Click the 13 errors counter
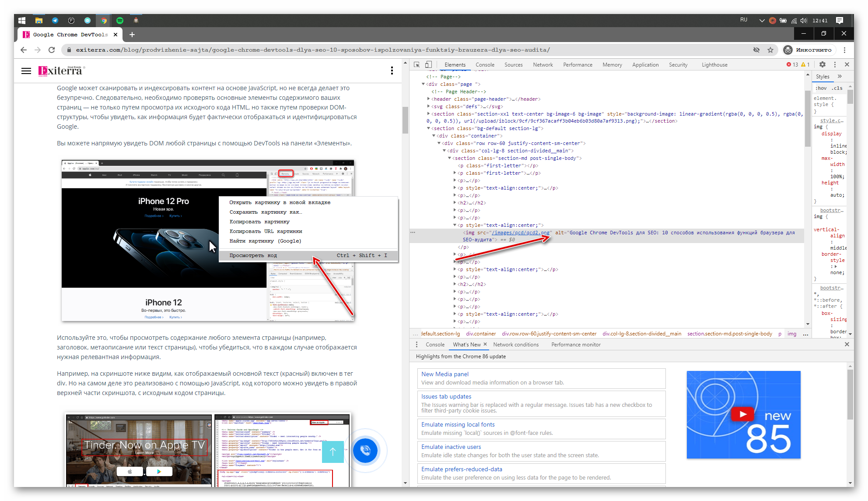The width and height of the screenshot is (868, 501). (792, 64)
